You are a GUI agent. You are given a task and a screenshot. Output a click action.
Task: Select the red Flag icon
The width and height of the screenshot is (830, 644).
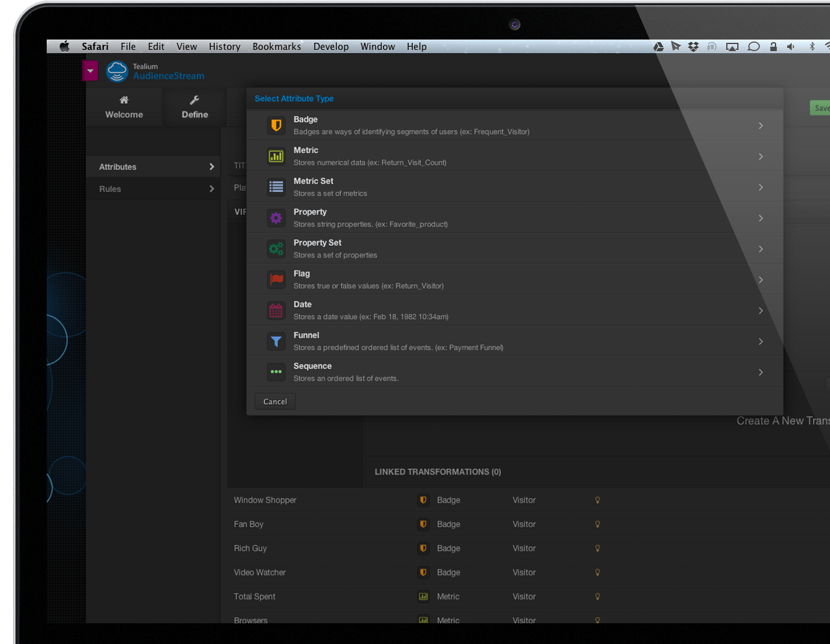click(276, 280)
